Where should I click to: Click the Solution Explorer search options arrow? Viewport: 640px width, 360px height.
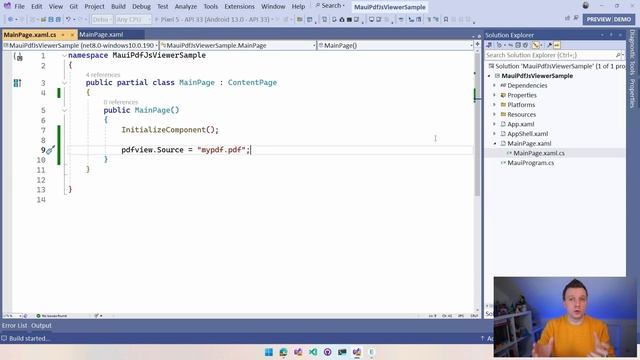(623, 55)
